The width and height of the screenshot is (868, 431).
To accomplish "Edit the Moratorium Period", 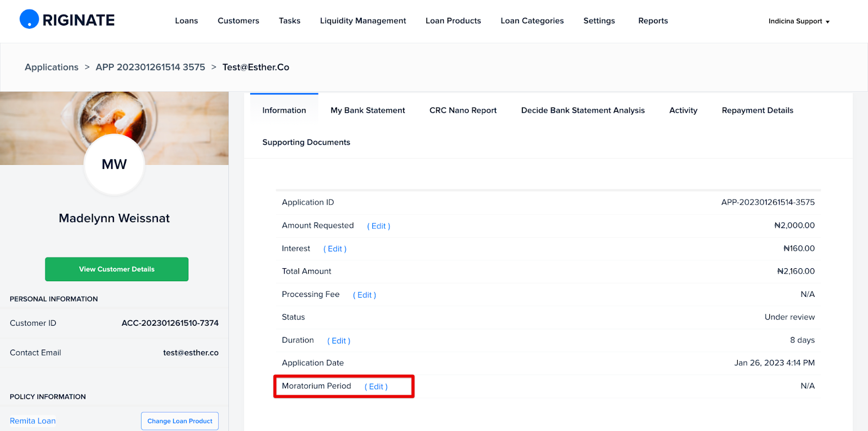I will click(x=376, y=387).
